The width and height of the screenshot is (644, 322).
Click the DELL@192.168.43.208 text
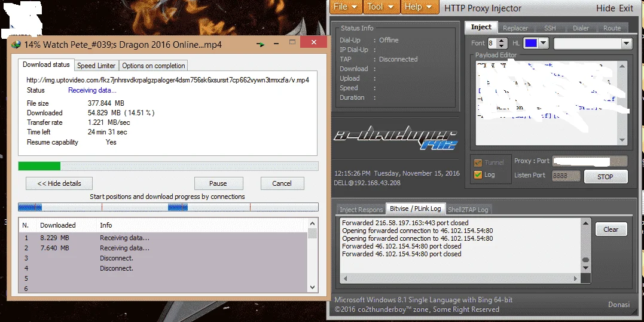(x=367, y=183)
